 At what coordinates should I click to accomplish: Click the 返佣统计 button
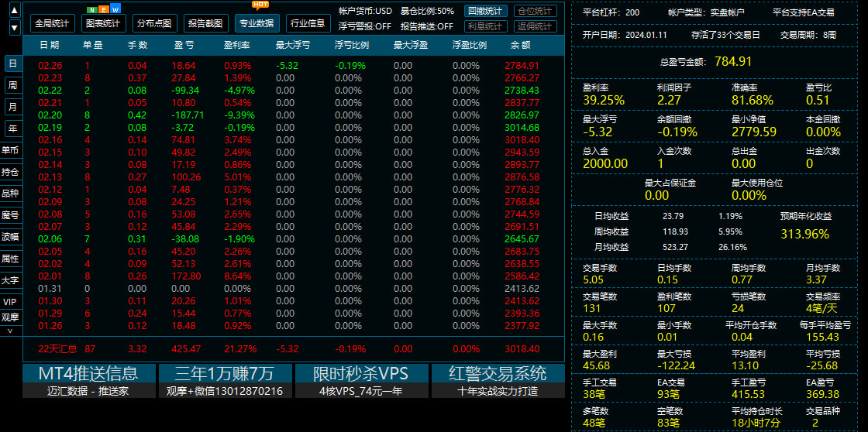(536, 26)
